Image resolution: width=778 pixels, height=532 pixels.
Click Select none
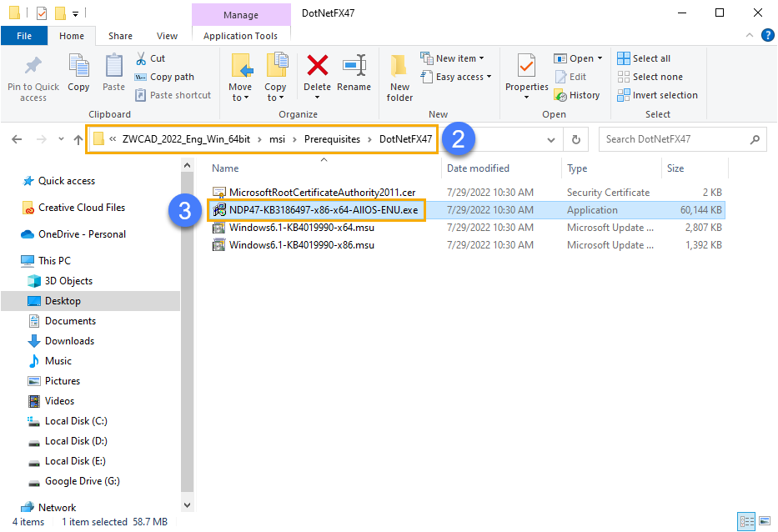point(650,77)
